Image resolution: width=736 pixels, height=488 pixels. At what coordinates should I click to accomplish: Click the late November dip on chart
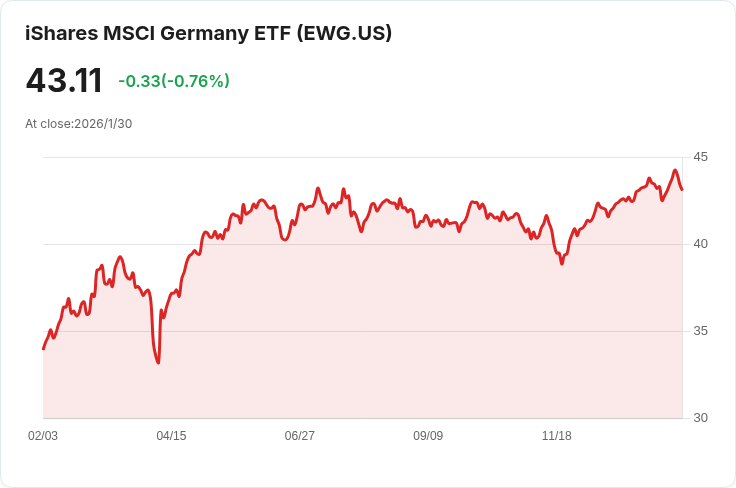click(562, 264)
